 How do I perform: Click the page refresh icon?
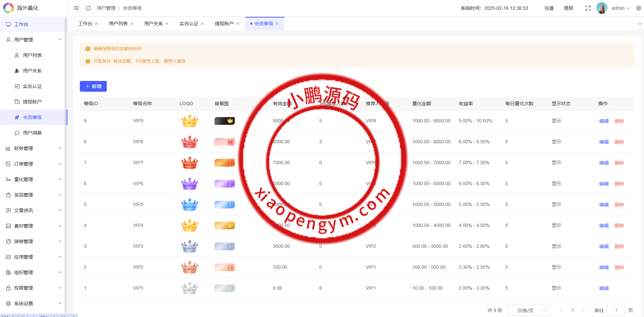88,8
